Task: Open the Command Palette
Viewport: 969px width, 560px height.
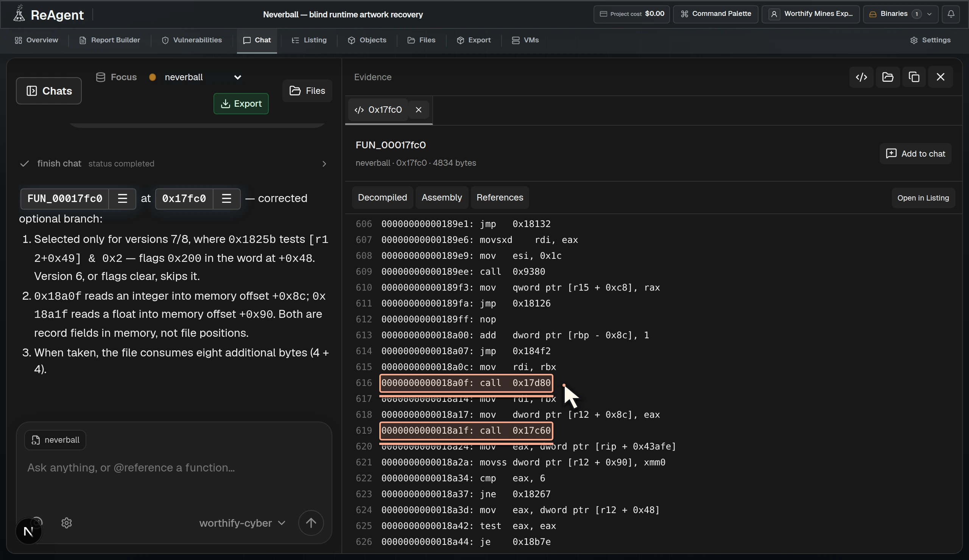Action: pos(715,14)
